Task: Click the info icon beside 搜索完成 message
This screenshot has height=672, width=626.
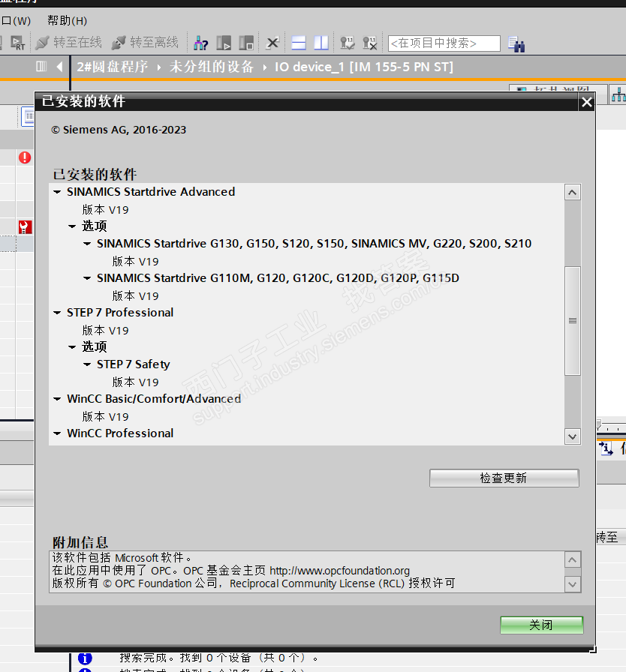Action: click(x=85, y=658)
